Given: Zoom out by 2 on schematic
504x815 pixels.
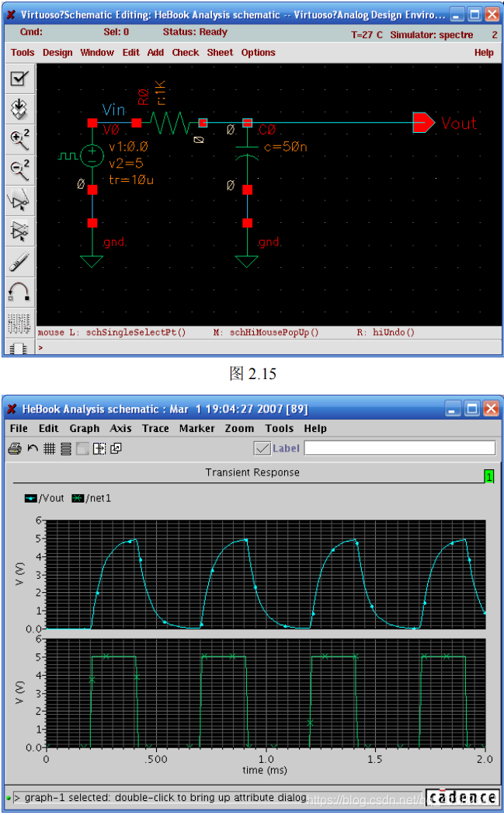Looking at the screenshot, I should coord(19,169).
